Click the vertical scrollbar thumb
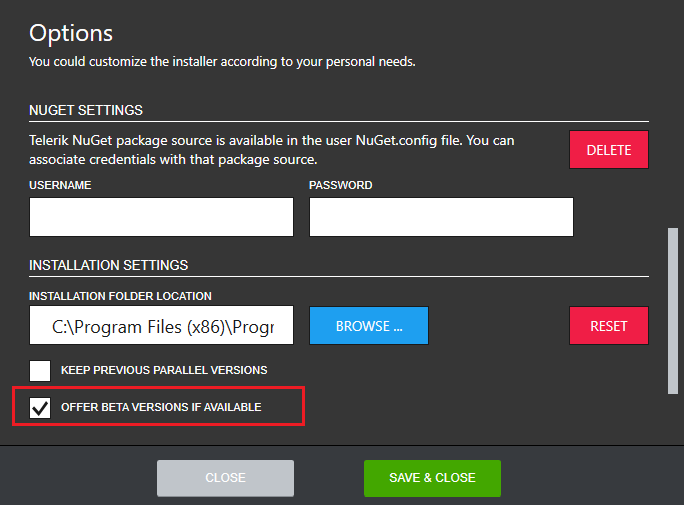 point(672,310)
